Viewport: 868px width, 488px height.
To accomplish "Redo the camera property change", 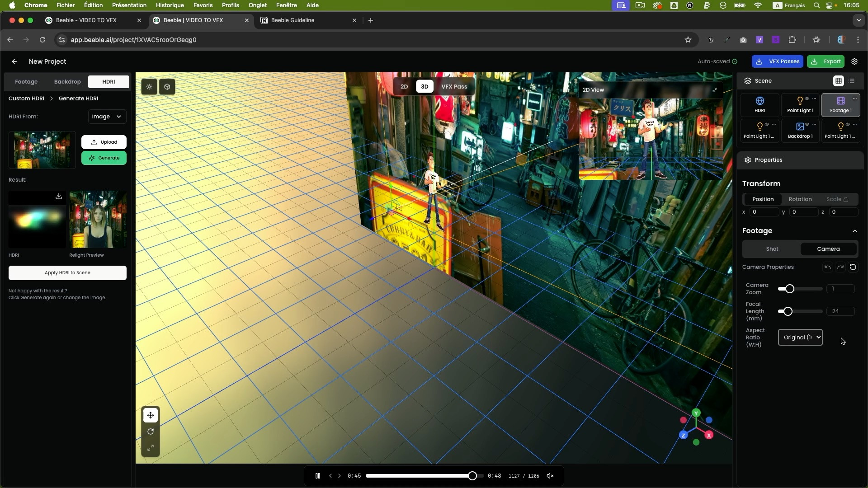I will point(840,267).
